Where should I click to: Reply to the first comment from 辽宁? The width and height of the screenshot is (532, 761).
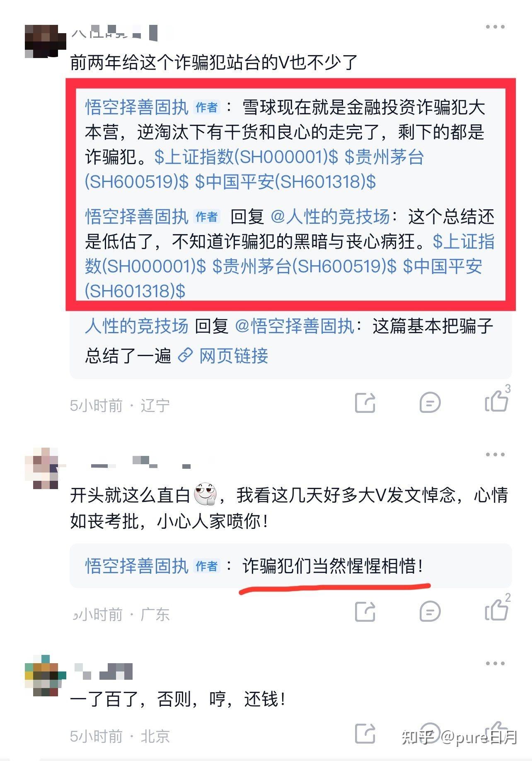[430, 402]
